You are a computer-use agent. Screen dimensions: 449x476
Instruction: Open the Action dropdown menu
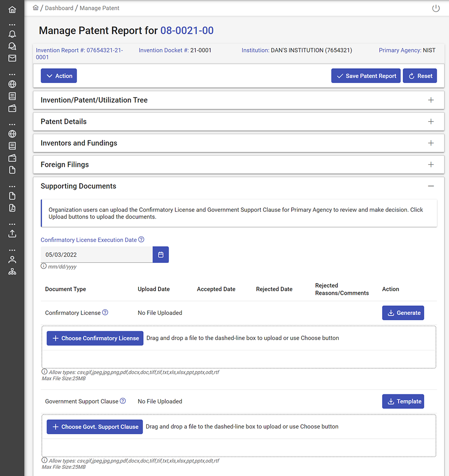point(59,76)
